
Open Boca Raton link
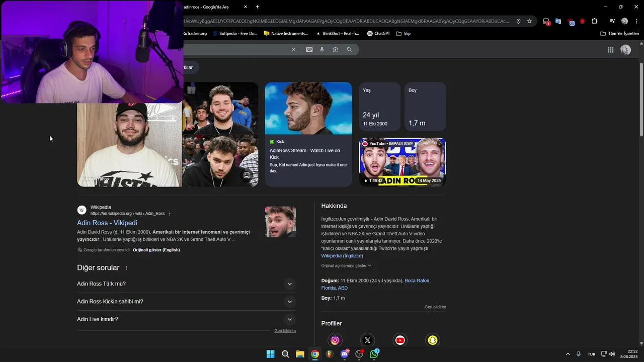point(417,281)
